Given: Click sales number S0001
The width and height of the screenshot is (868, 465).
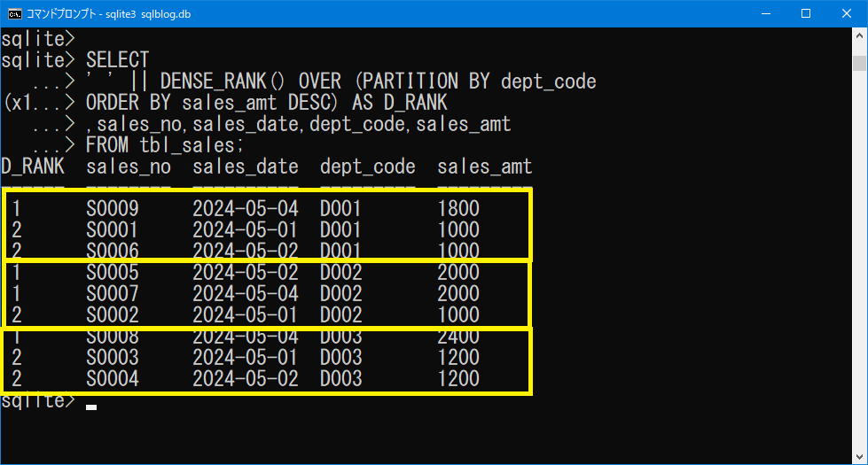Looking at the screenshot, I should pyautogui.click(x=113, y=229).
